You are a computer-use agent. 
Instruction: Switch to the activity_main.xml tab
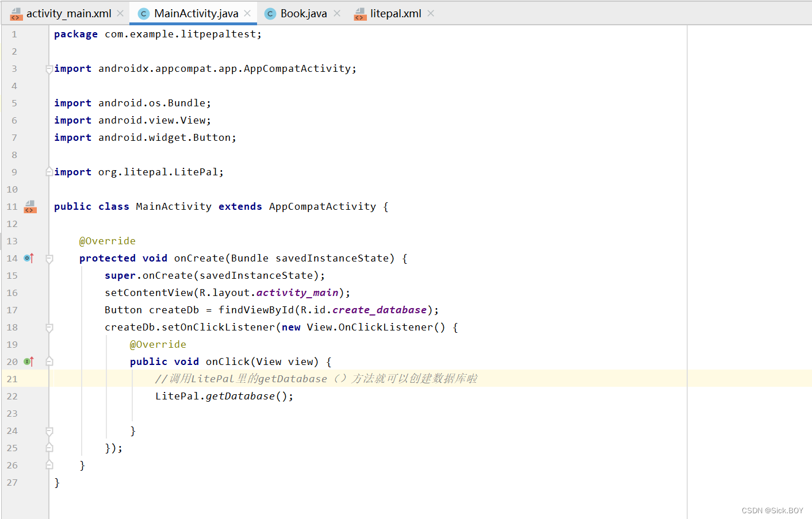click(x=68, y=13)
